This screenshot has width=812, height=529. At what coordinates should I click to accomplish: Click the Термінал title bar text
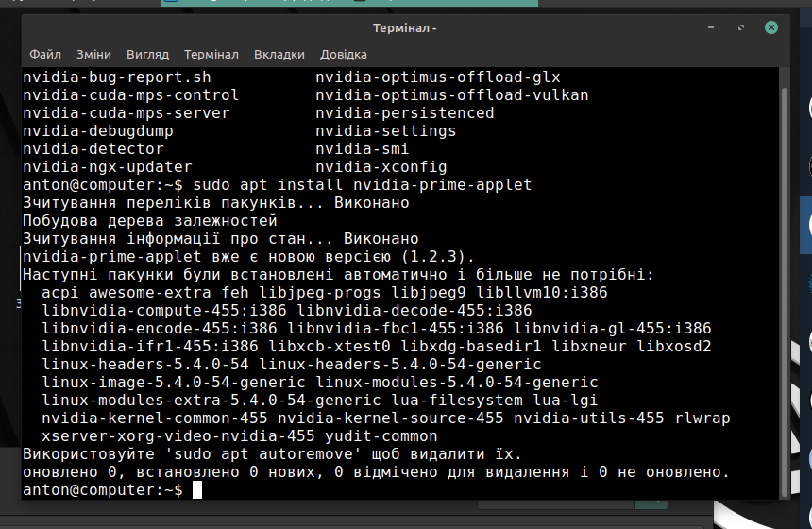click(x=404, y=28)
